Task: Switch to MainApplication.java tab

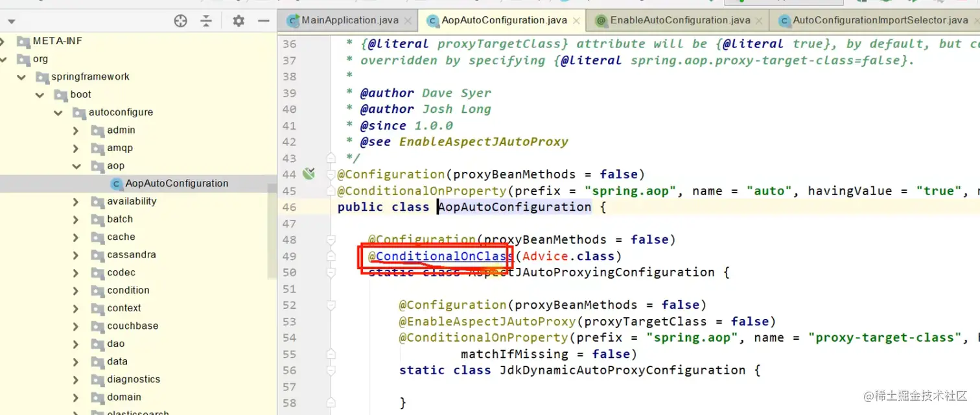Action: pyautogui.click(x=347, y=21)
